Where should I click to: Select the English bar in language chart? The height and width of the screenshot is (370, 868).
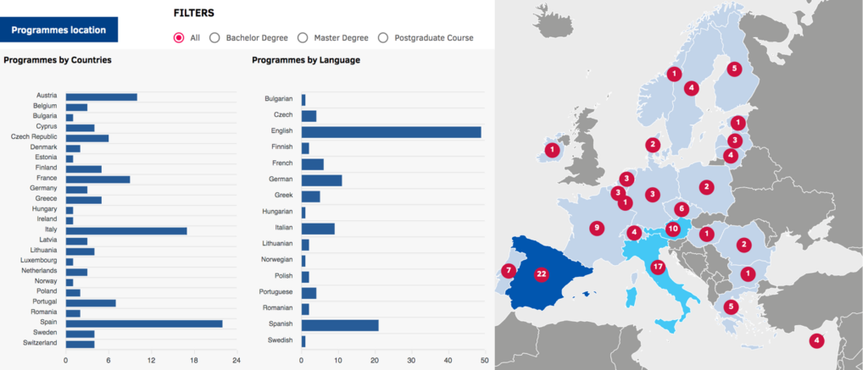(x=392, y=132)
